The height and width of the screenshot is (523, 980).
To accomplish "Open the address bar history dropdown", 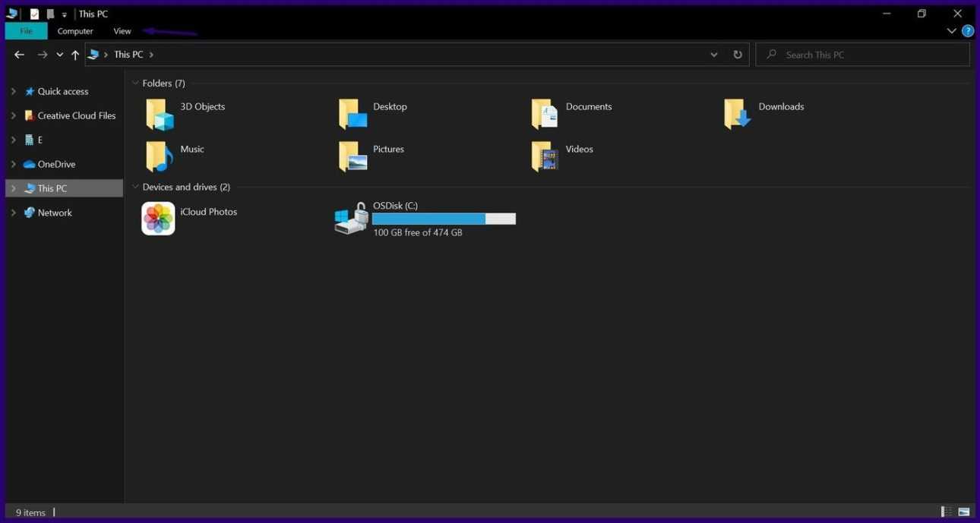I will (x=713, y=55).
